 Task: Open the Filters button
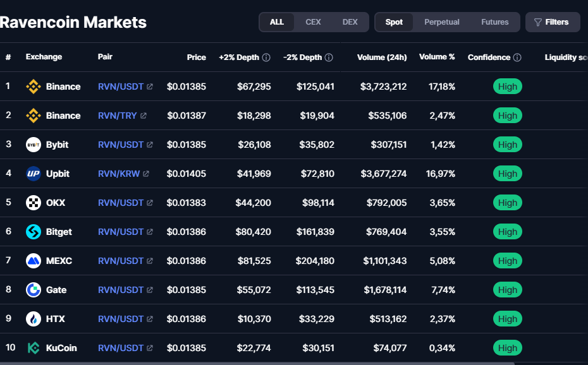click(553, 22)
